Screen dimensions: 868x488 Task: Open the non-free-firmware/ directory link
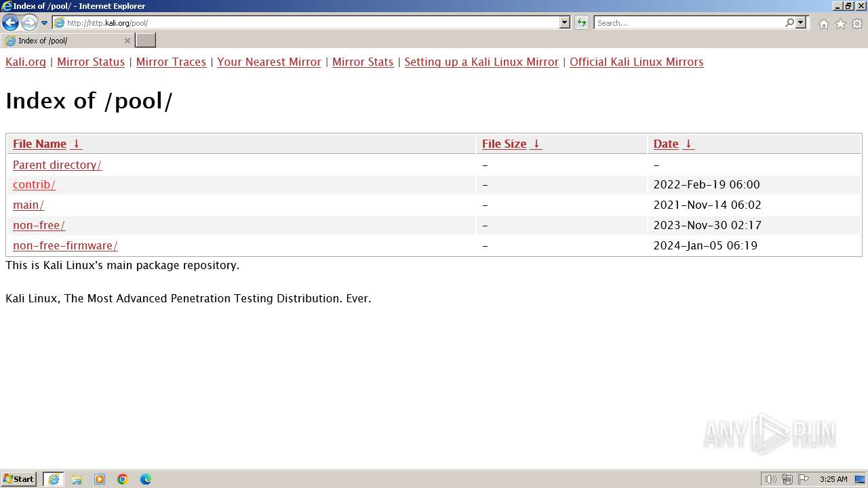(x=65, y=245)
